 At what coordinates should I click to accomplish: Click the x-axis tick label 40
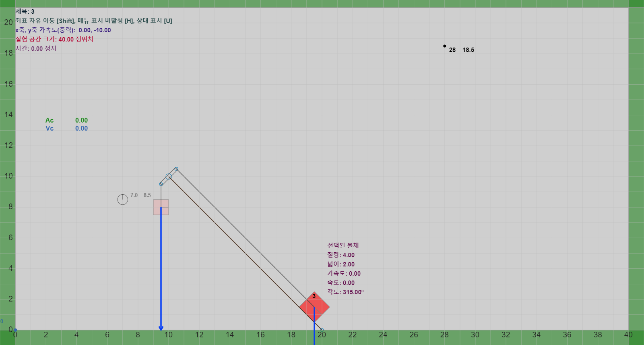[x=628, y=335]
